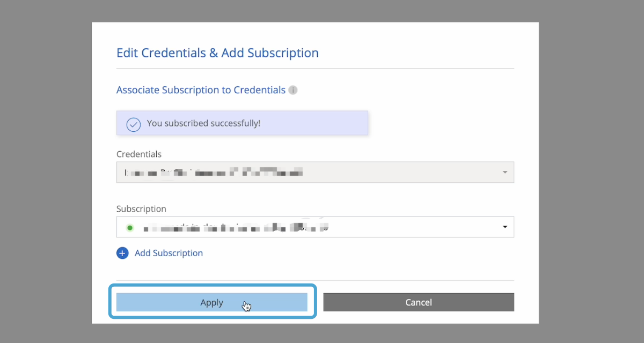Click the 'Associate Subscription to Credentials' heading
The height and width of the screenshot is (343, 644).
click(x=201, y=90)
